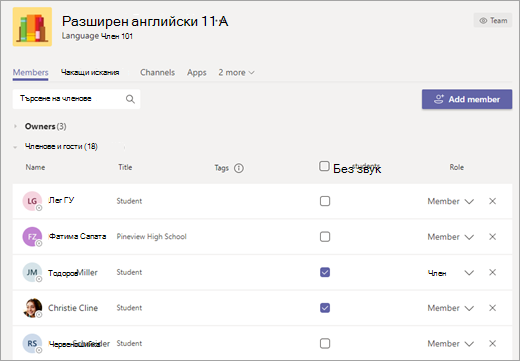Remove Christie Cline with the X icon
The image size is (520, 361).
[492, 308]
